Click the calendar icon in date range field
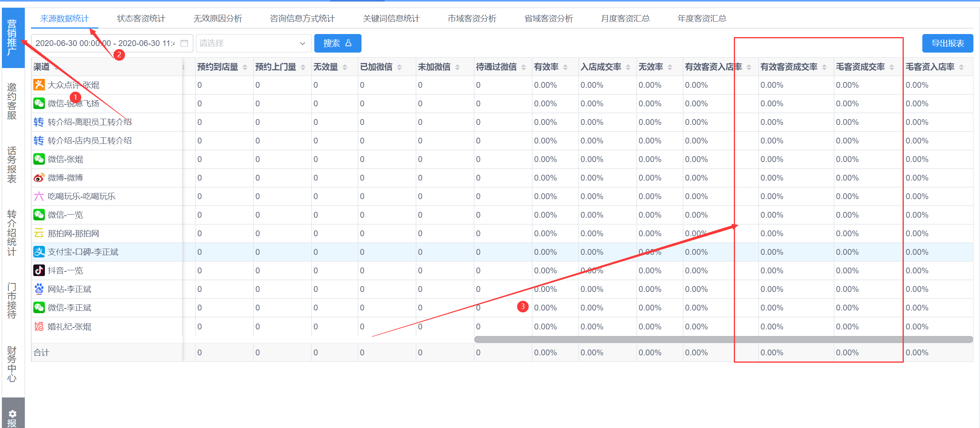The width and height of the screenshot is (980, 428). 184,43
